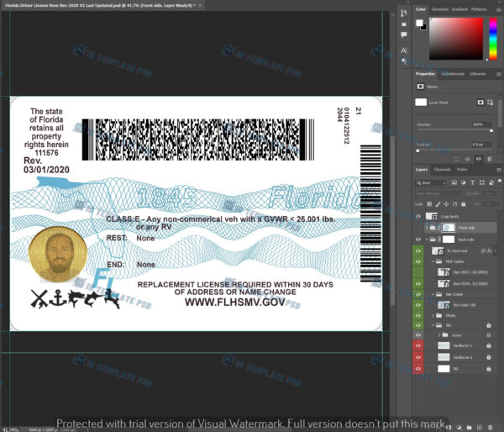Screen dimensions: 504x432
Task: Click the fx icon on FL back text
Action: tap(490, 250)
